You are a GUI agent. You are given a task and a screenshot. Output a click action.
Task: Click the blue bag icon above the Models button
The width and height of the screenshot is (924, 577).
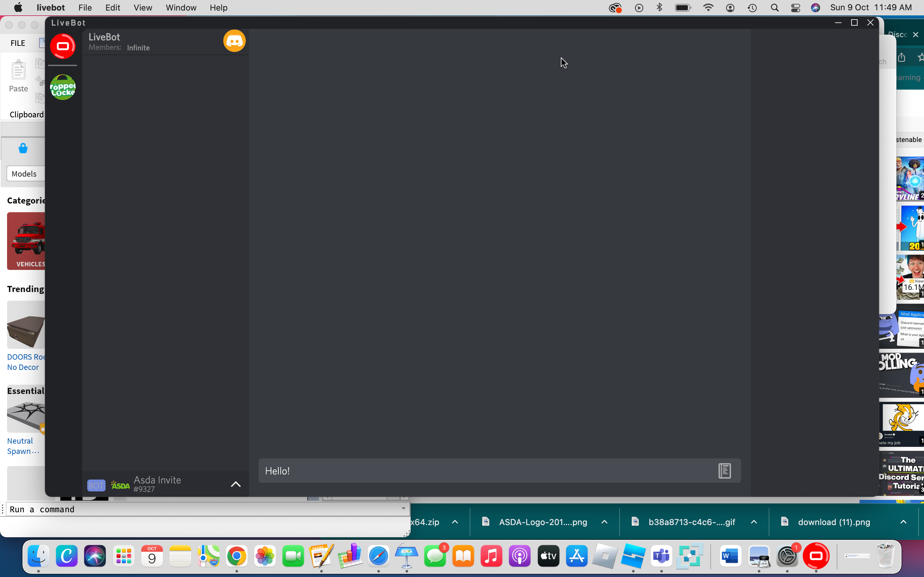tap(23, 147)
